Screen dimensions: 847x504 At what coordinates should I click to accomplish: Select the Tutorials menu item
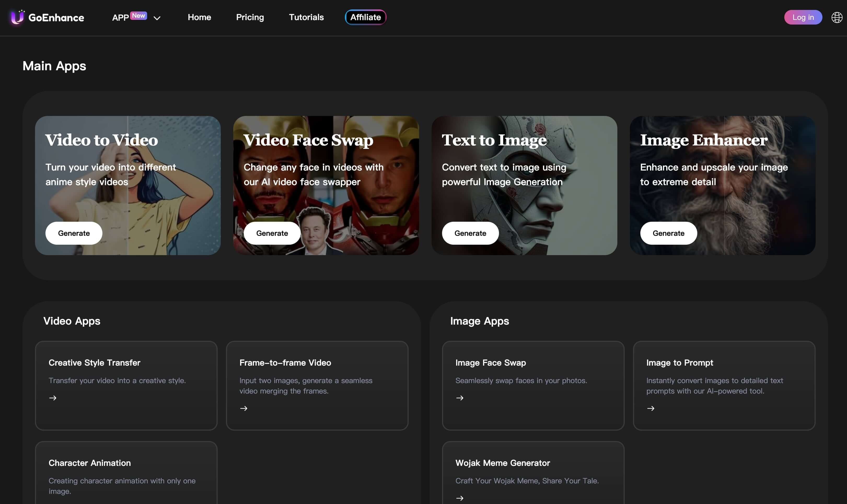(306, 17)
